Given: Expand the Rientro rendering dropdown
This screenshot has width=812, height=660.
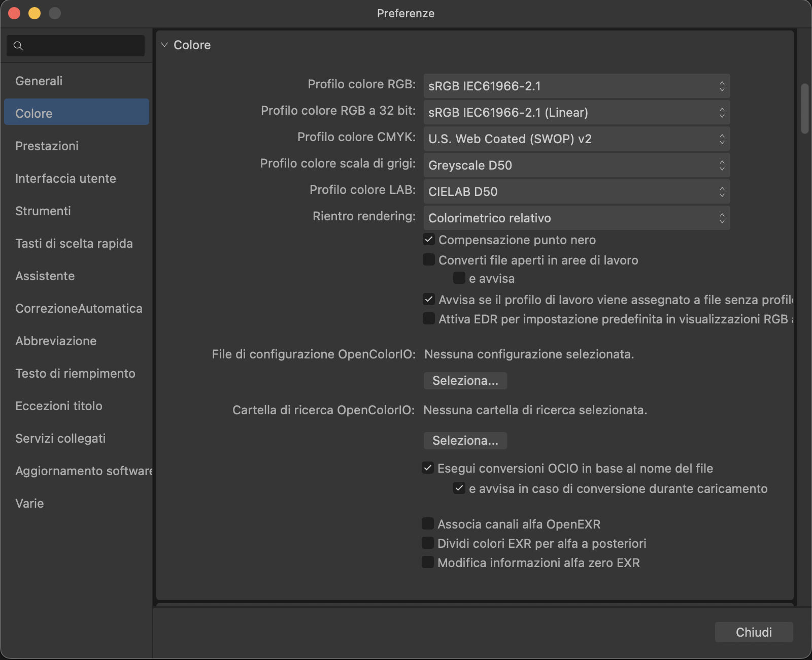Looking at the screenshot, I should [x=576, y=218].
